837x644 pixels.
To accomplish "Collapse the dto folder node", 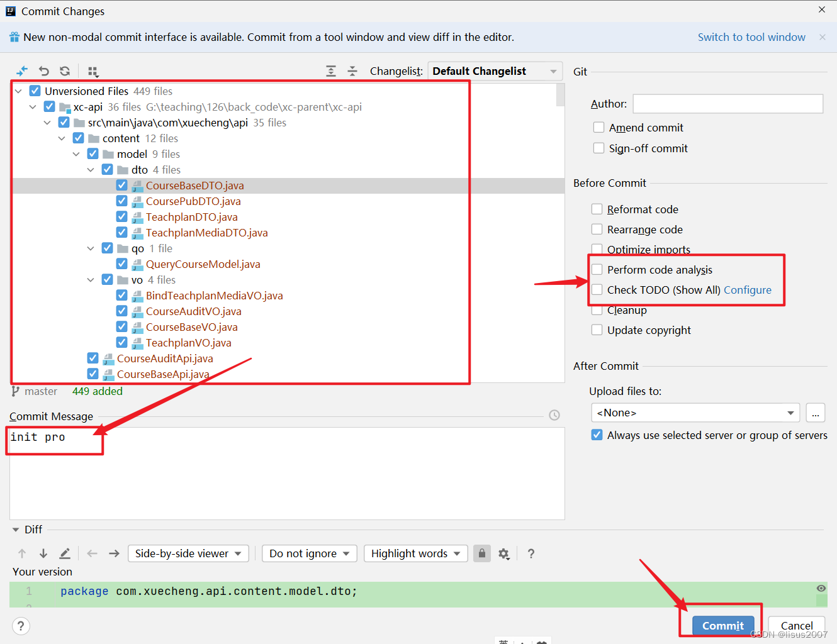I will (x=91, y=170).
